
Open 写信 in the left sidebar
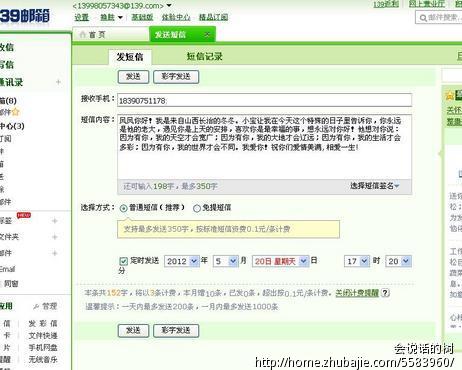(7, 64)
